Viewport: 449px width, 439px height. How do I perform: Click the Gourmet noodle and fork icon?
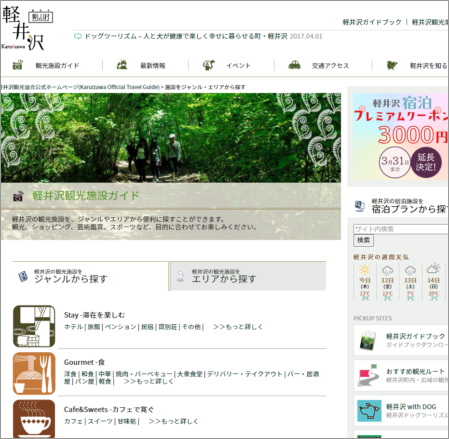(x=34, y=373)
